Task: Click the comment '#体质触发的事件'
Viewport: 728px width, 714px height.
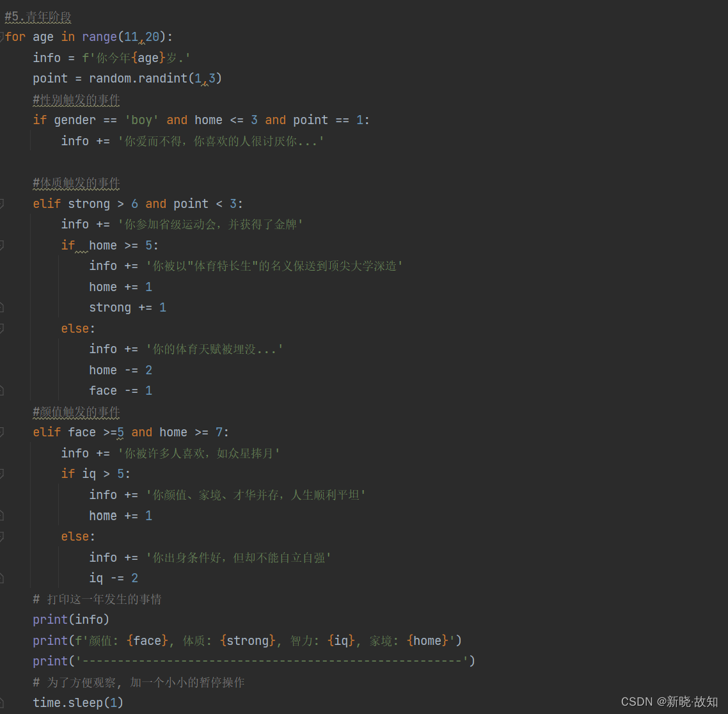Action: pos(76,183)
